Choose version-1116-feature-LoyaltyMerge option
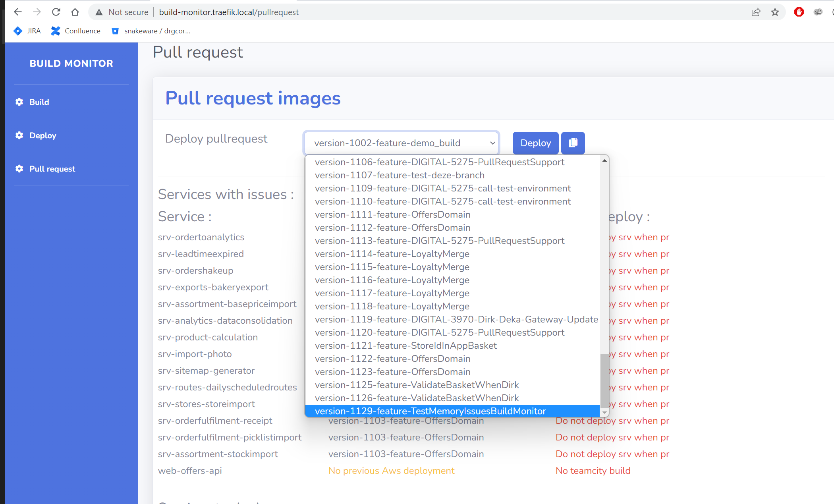This screenshot has width=834, height=504. pos(452,280)
